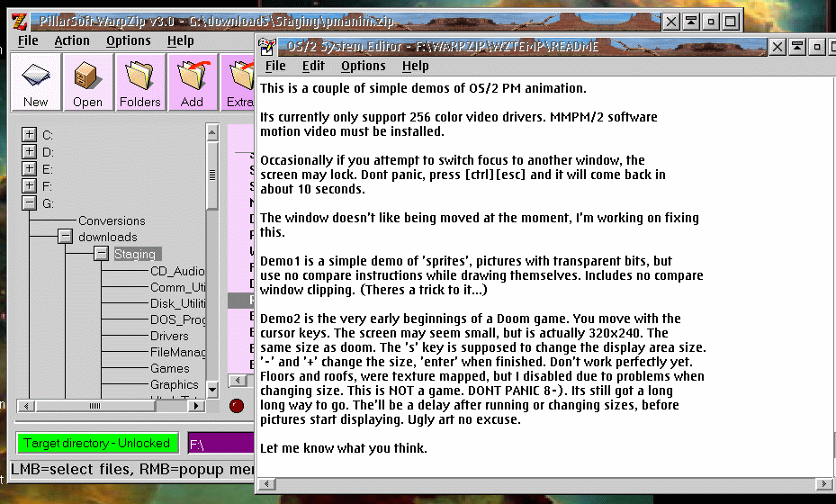The image size is (836, 504).
Task: Click the Add files toolbar icon
Action: (192, 82)
